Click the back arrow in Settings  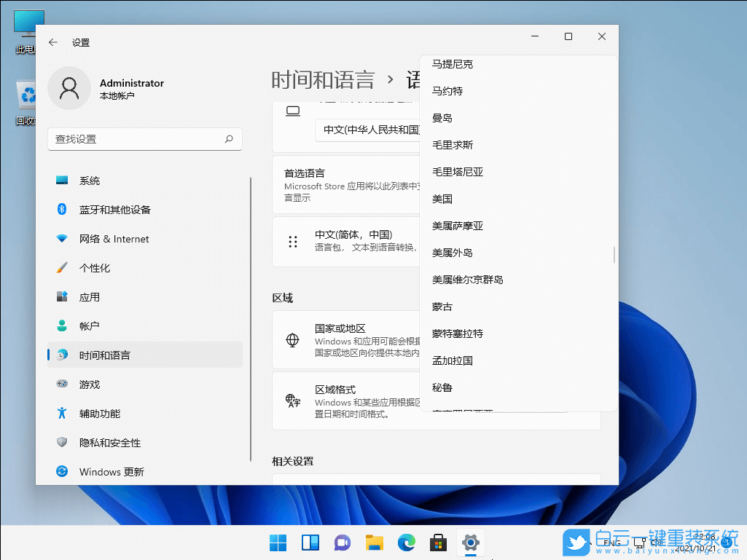[x=52, y=42]
